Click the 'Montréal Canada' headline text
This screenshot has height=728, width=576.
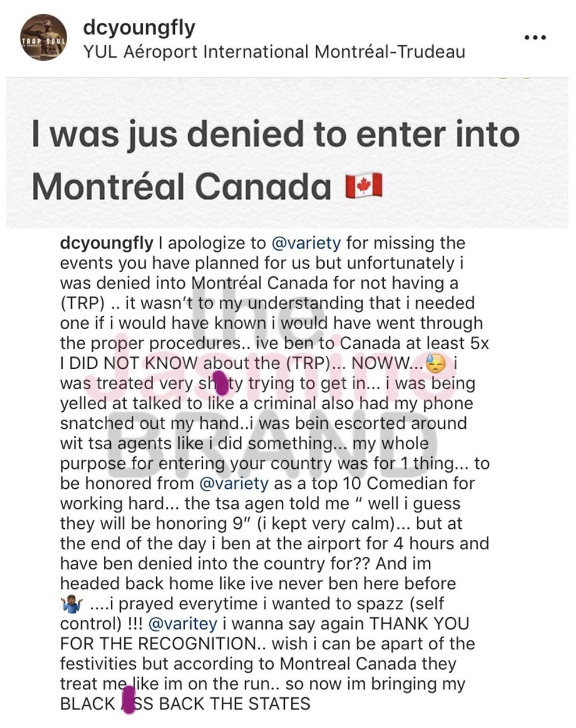(x=181, y=187)
